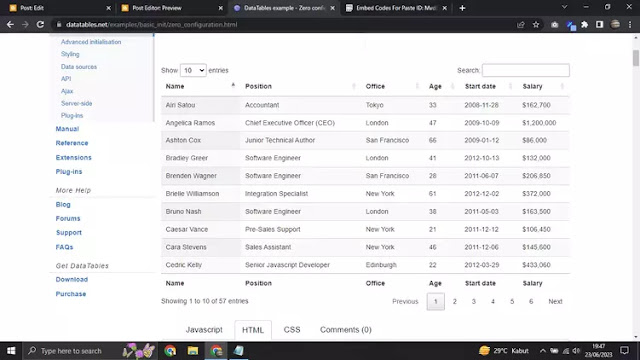Open the Download sidebar link
Viewport: 640px width, 360px height.
pyautogui.click(x=72, y=280)
